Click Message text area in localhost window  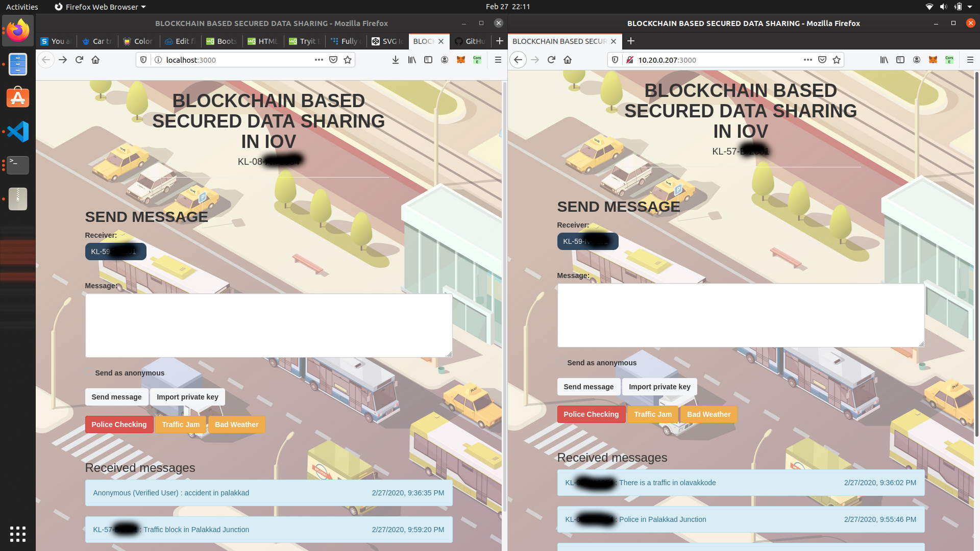[268, 325]
